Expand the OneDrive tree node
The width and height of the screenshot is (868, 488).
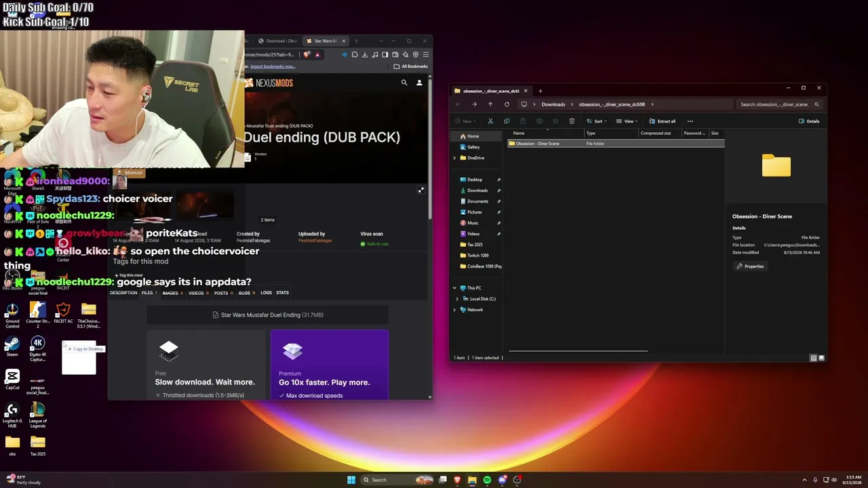tap(454, 158)
